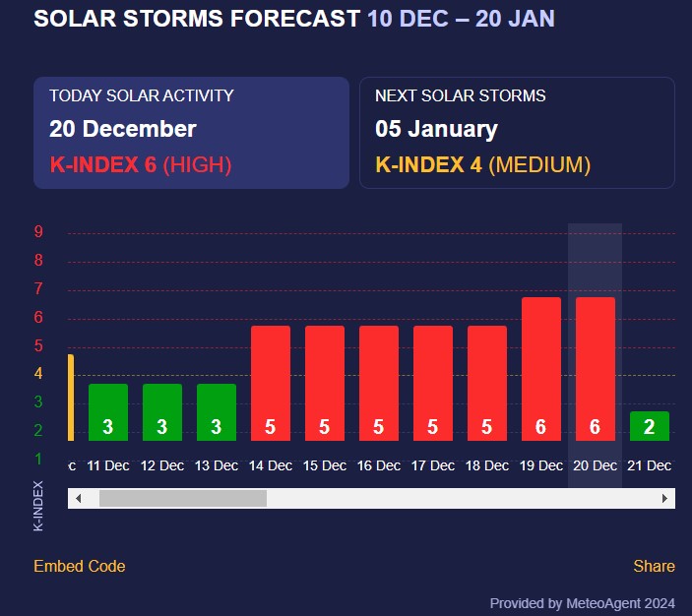692x616 pixels.
Task: Click the Share link
Action: pyautogui.click(x=654, y=566)
